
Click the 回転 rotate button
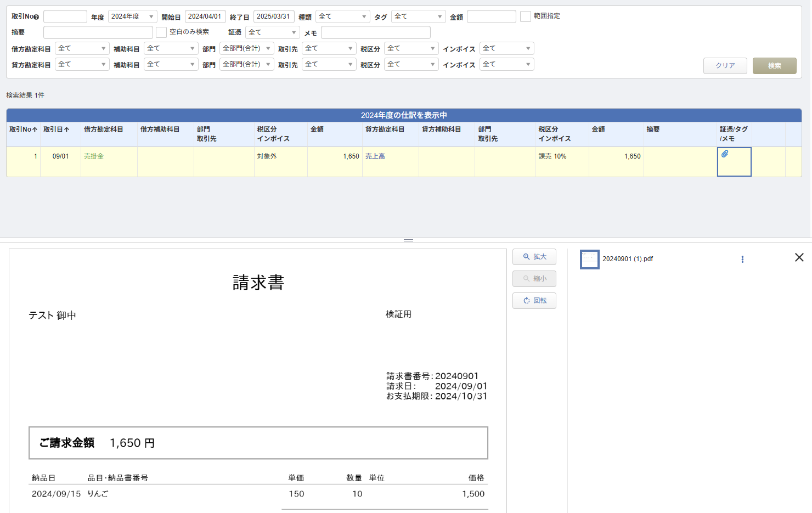pyautogui.click(x=534, y=301)
